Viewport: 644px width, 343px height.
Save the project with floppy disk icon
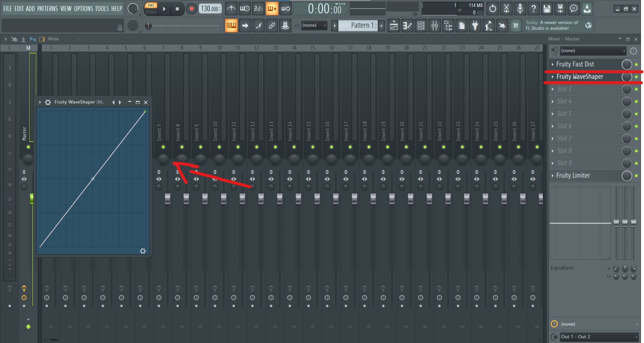pos(547,9)
